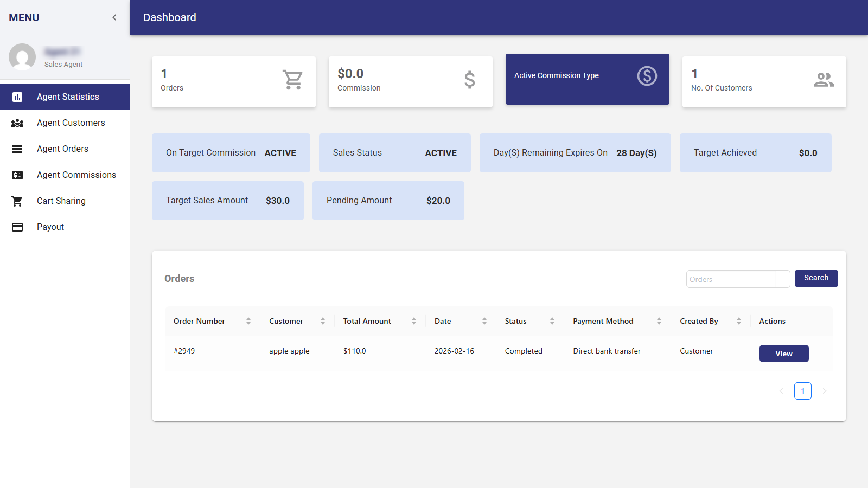Click the Payout credit card icon
This screenshot has height=488, width=868.
[17, 227]
